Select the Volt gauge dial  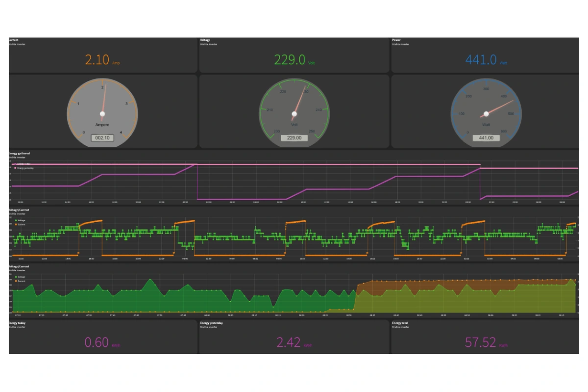click(294, 112)
